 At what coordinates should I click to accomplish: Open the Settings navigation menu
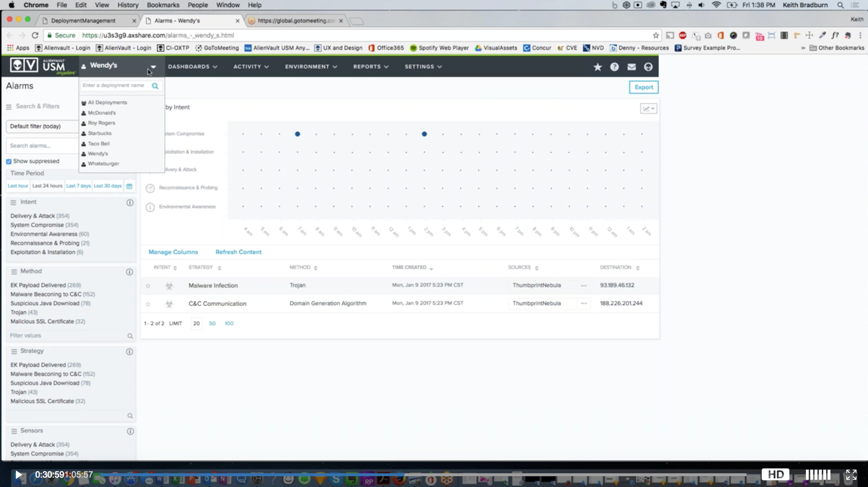coord(422,67)
